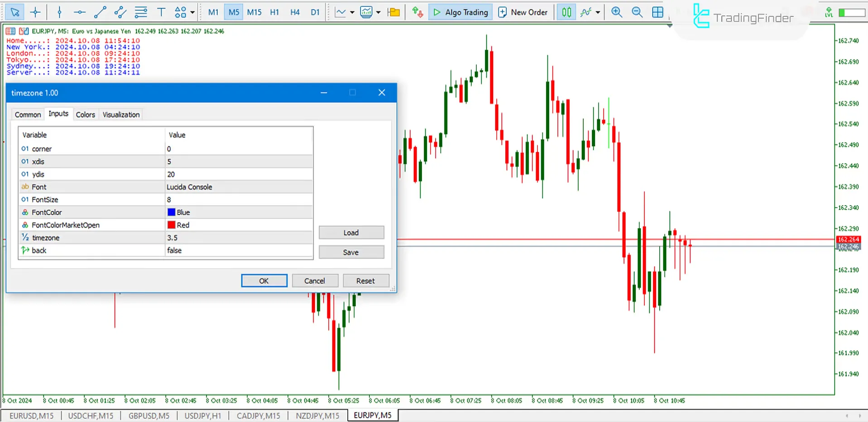
Task: Click the timezone value field showing 3.5
Action: [239, 238]
